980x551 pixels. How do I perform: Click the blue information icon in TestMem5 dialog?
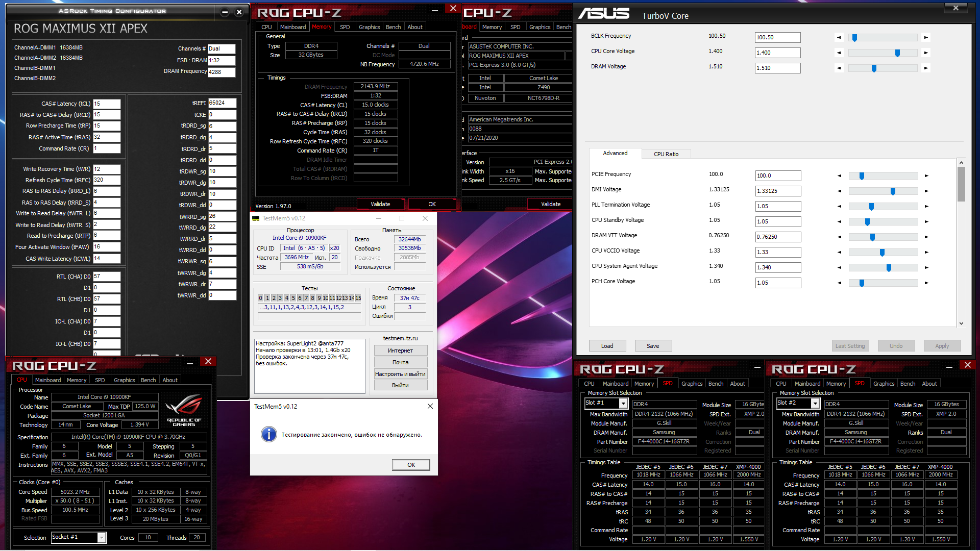point(268,434)
